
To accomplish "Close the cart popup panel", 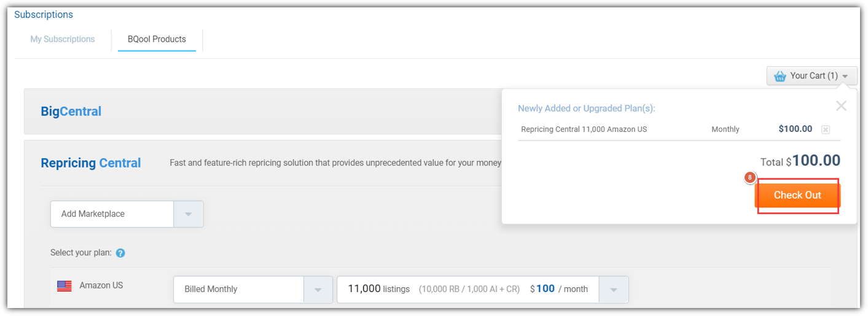I will point(841,106).
